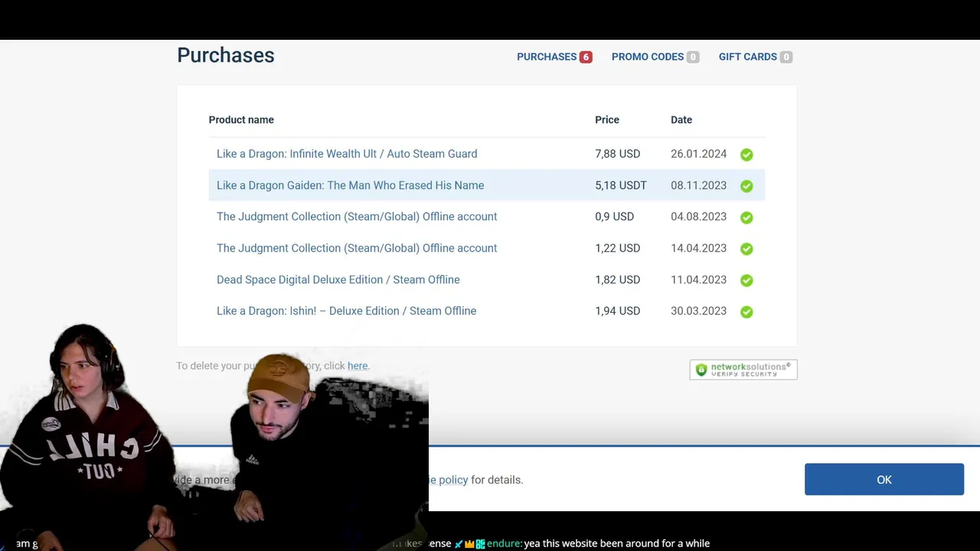Switch to the Gift Cards tab
This screenshot has width=980, height=551.
tap(755, 57)
